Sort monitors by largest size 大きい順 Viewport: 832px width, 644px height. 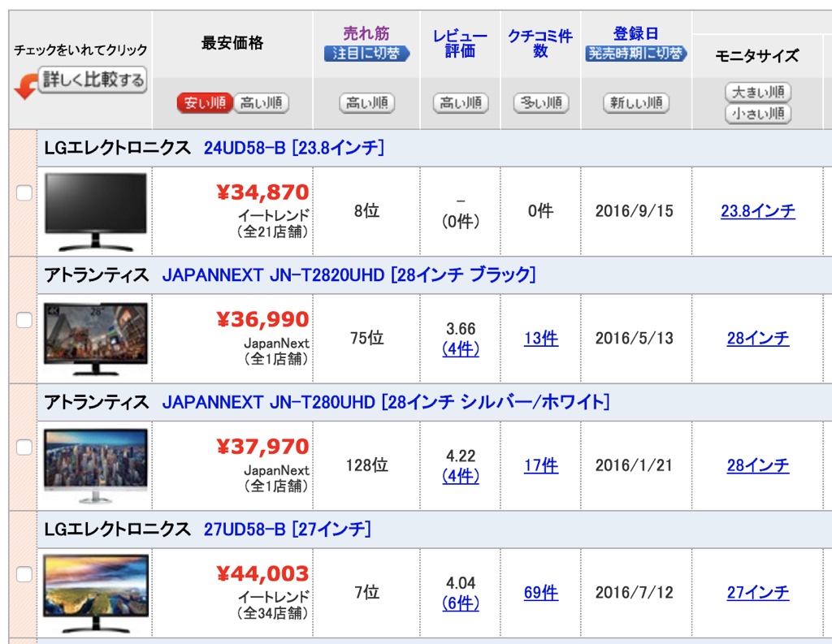(x=758, y=93)
